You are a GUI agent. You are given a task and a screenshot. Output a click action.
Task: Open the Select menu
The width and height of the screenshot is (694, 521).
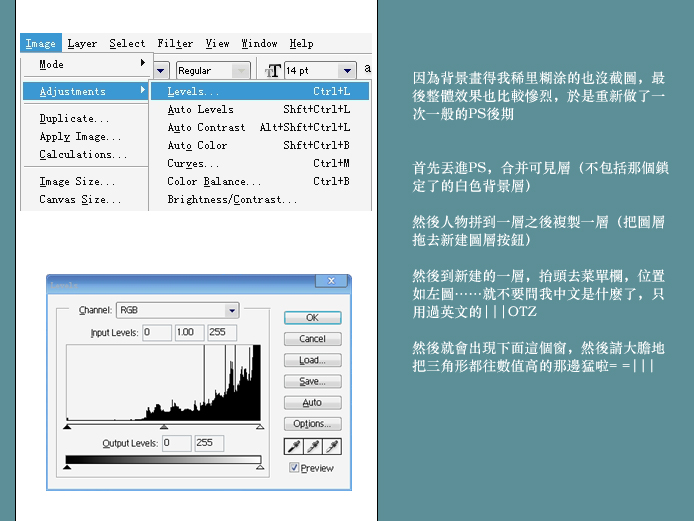pyautogui.click(x=127, y=43)
